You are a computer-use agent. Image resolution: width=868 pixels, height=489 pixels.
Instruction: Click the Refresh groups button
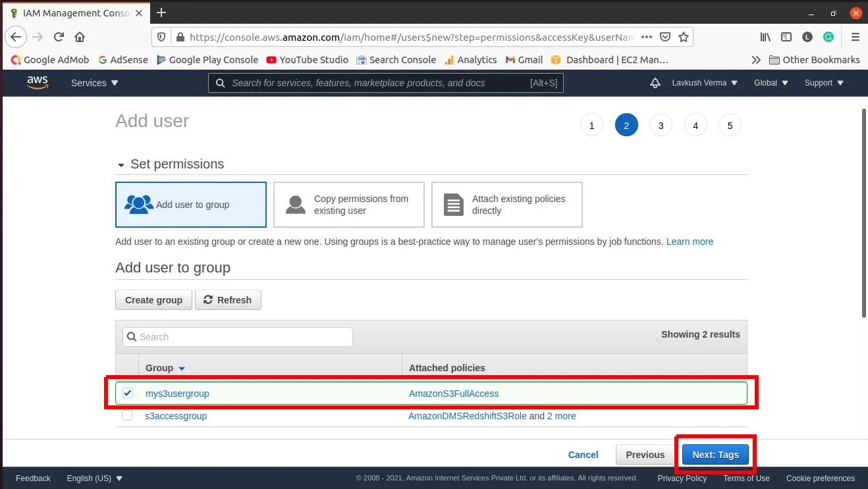coord(228,300)
